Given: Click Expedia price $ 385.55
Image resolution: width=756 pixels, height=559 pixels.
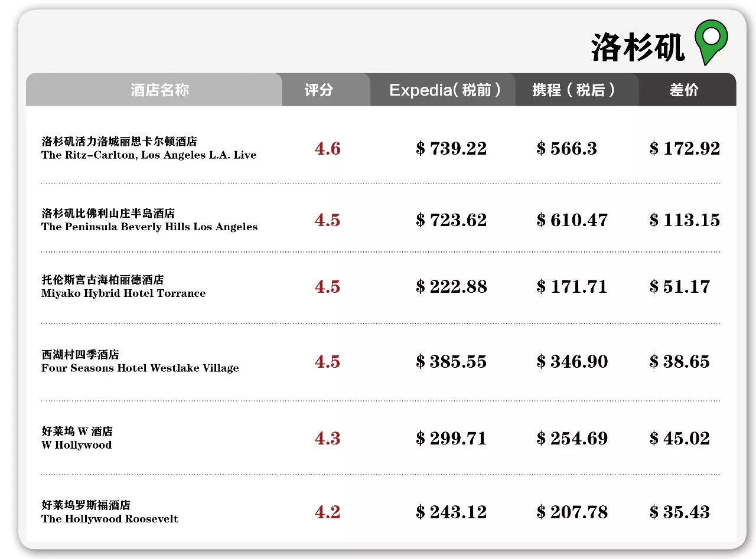Looking at the screenshot, I should point(451,362).
